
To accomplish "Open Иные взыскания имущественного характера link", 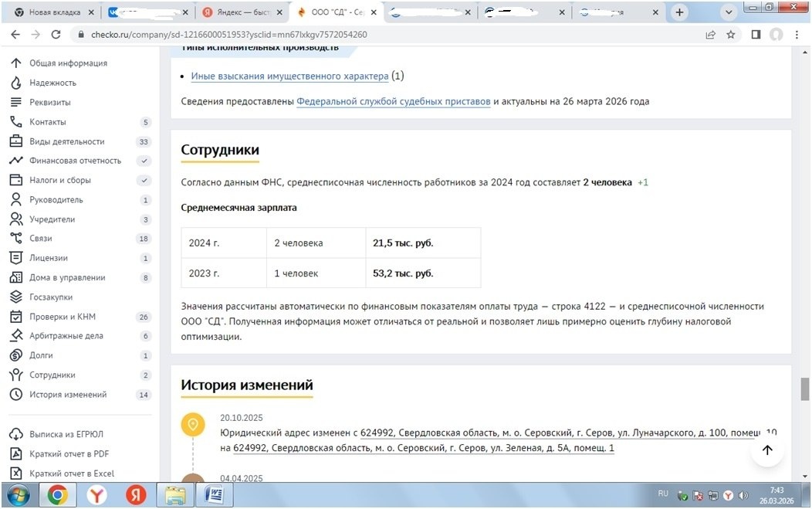I will click(289, 76).
